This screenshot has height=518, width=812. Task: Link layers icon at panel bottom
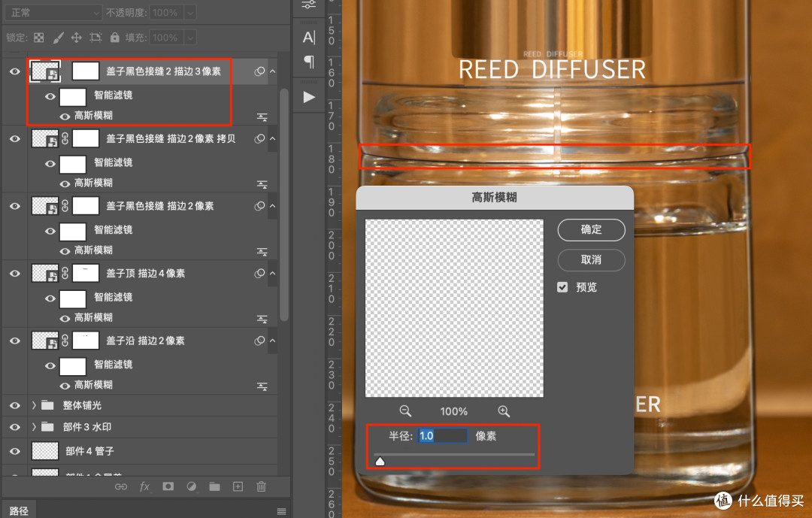(x=121, y=486)
